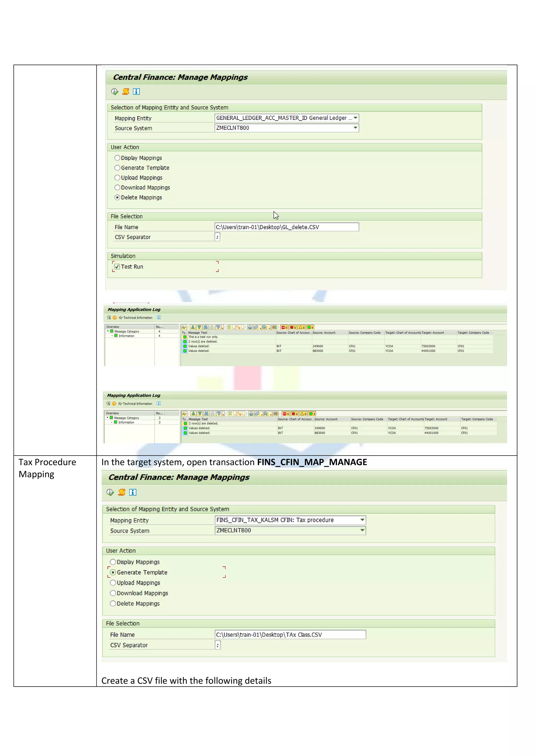
Task: Click Print icon in second log toolbar
Action: [x=251, y=414]
